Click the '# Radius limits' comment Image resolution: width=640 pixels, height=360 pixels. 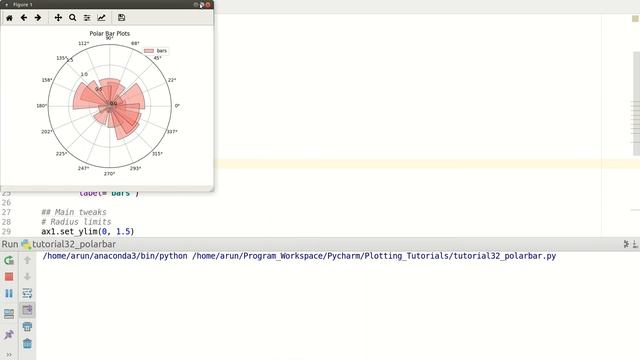[x=76, y=222]
